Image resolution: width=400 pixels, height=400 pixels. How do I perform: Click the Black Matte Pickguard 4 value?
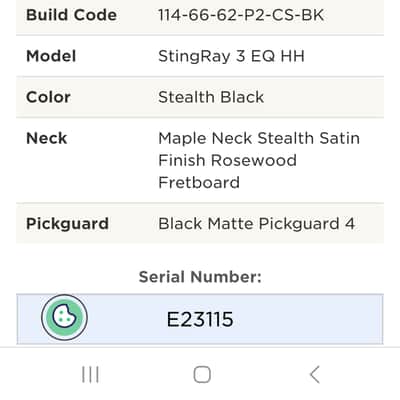tap(256, 224)
